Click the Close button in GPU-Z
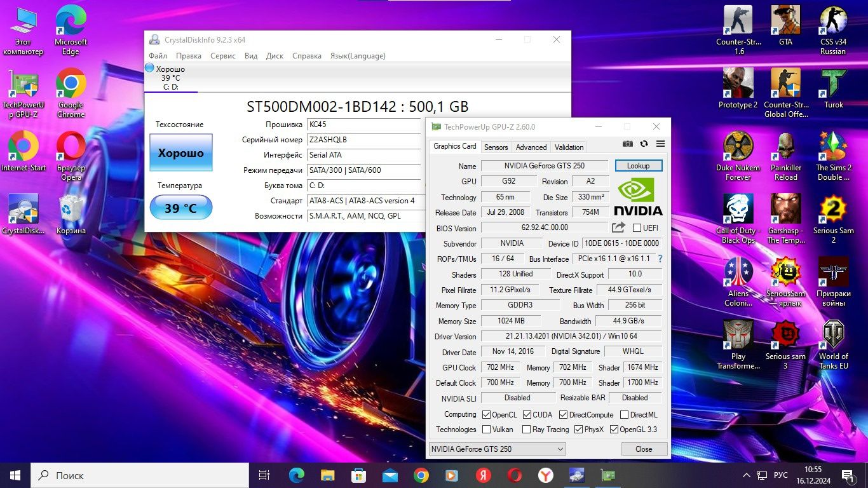The width and height of the screenshot is (868, 488). 644,449
